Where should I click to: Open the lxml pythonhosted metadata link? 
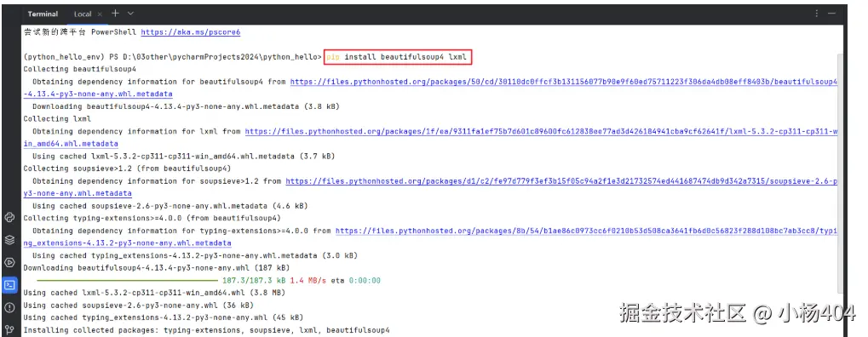click(x=541, y=131)
